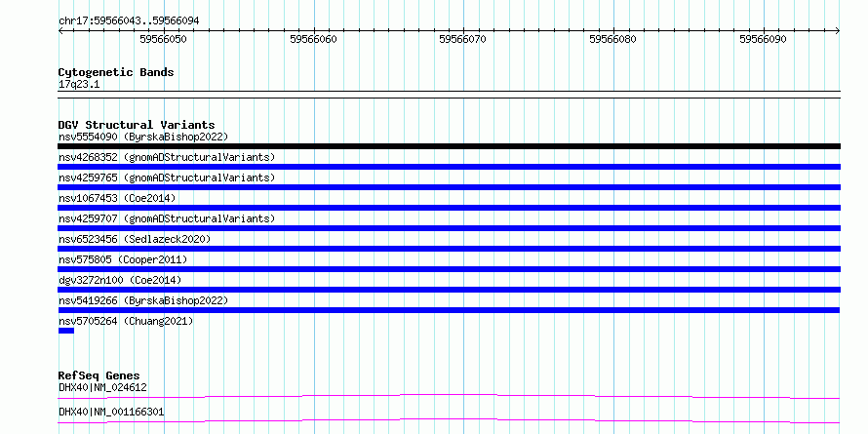Viewport: 868px width, 434px height.
Task: Click the 17q23.1 band label
Action: pyautogui.click(x=79, y=85)
